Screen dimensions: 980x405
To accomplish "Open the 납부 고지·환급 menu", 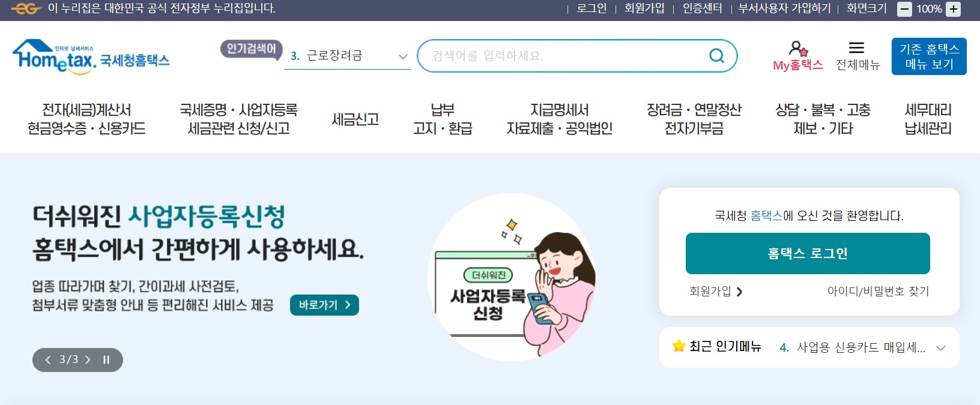I will tap(443, 119).
